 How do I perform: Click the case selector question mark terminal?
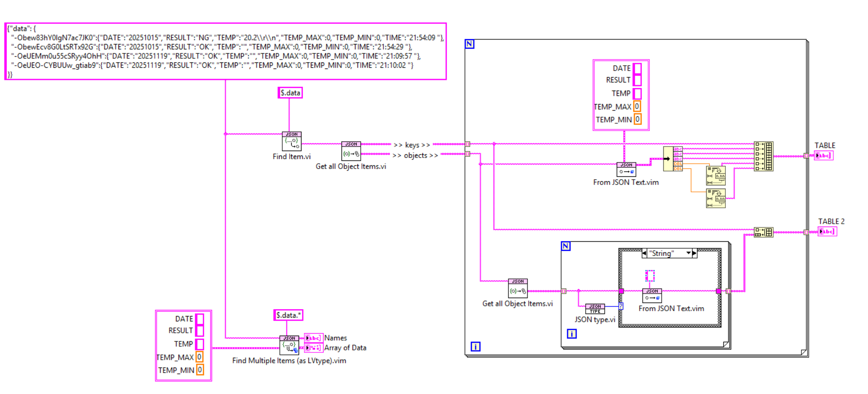pyautogui.click(x=621, y=306)
